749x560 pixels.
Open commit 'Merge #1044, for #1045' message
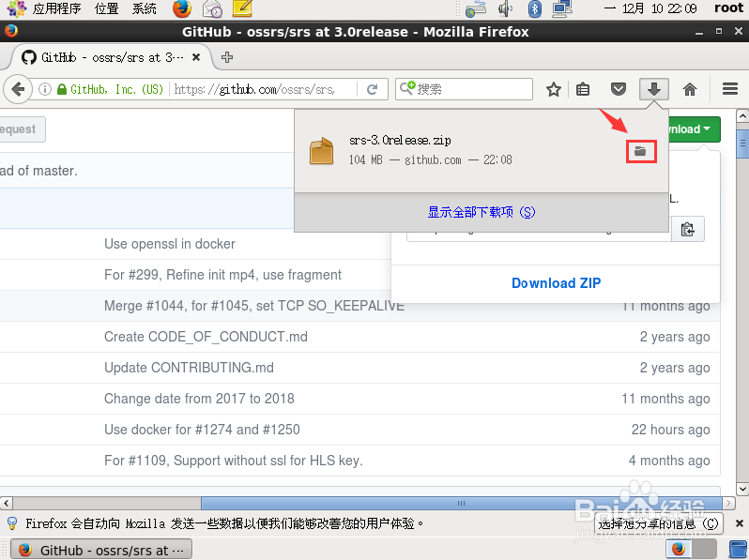[254, 306]
